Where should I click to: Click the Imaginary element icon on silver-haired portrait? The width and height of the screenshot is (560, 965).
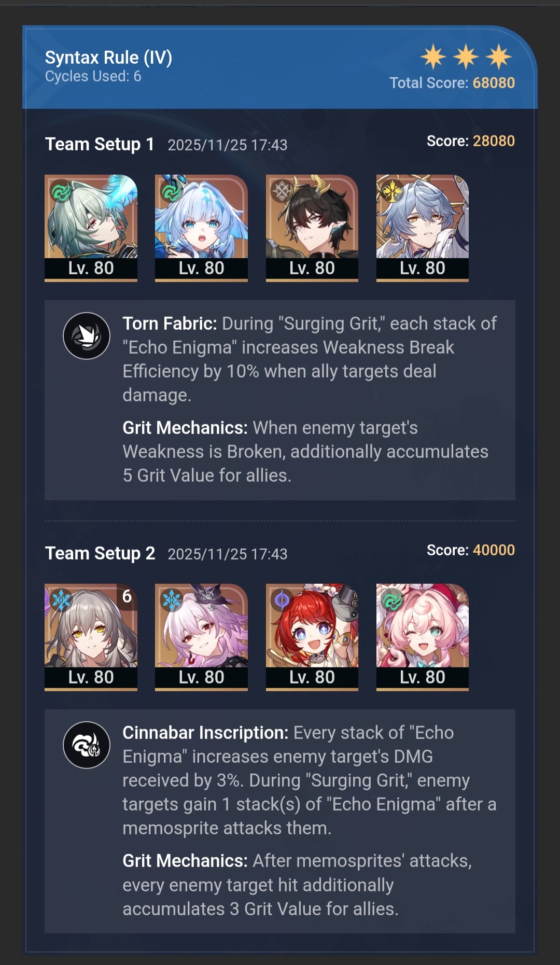click(393, 192)
